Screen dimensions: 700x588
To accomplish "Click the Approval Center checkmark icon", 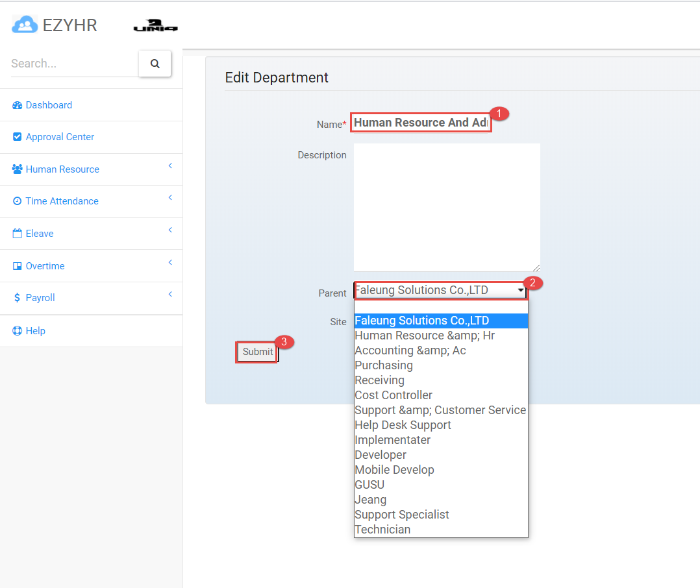I will [x=18, y=137].
